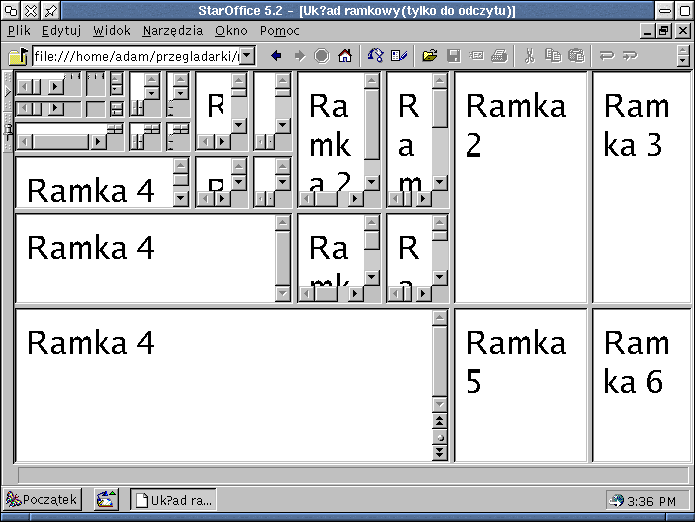695x522 pixels.
Task: Click the Copy icon in the toolbar
Action: tap(553, 56)
